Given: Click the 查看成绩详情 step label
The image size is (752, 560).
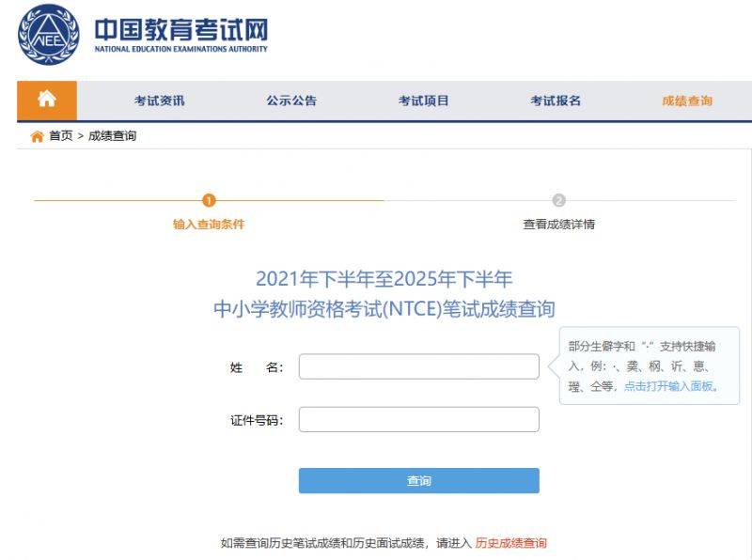Looking at the screenshot, I should tap(558, 225).
